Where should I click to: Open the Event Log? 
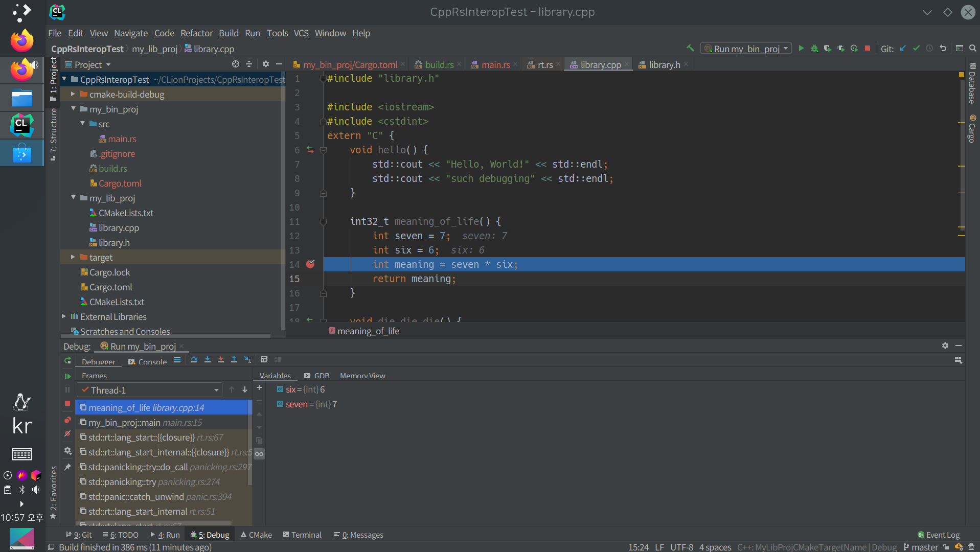point(938,535)
